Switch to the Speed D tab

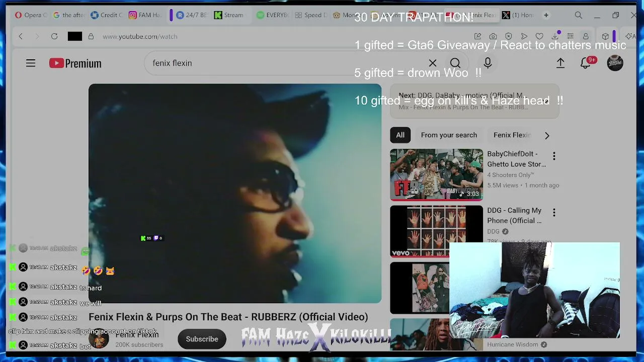coord(310,15)
